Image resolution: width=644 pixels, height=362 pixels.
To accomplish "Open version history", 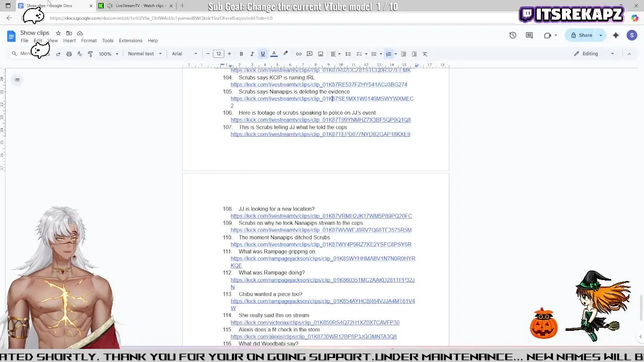I will point(513,35).
